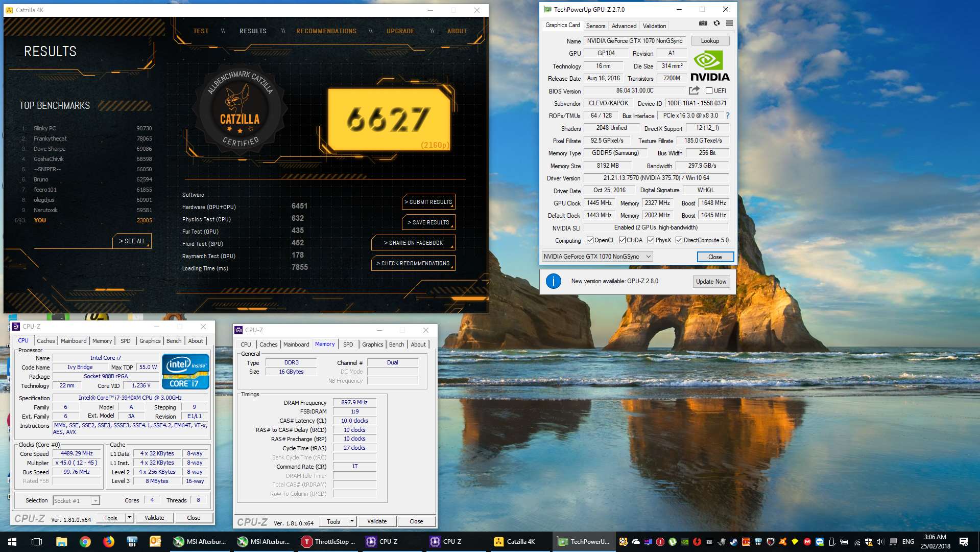
Task: Open Bench tab in left CPU-Z window
Action: click(x=174, y=341)
